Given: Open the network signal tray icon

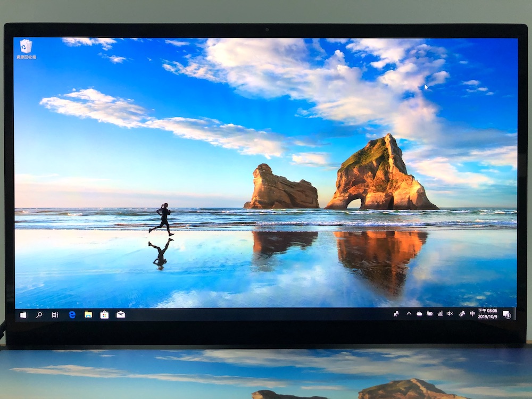Looking at the screenshot, I should coord(440,314).
